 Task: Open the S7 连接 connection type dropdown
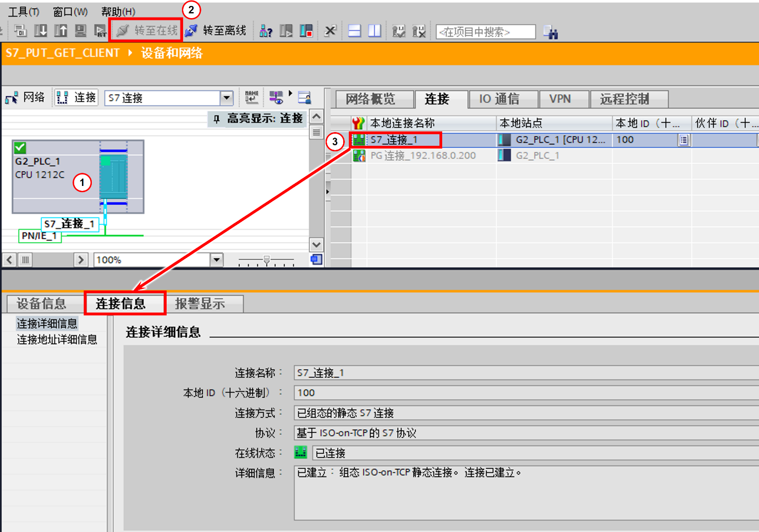pos(227,97)
